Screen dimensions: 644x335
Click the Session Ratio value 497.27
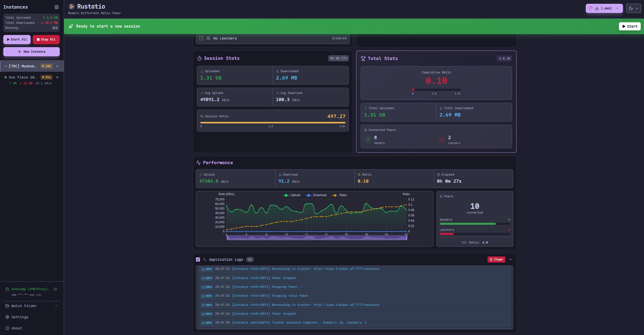336,116
